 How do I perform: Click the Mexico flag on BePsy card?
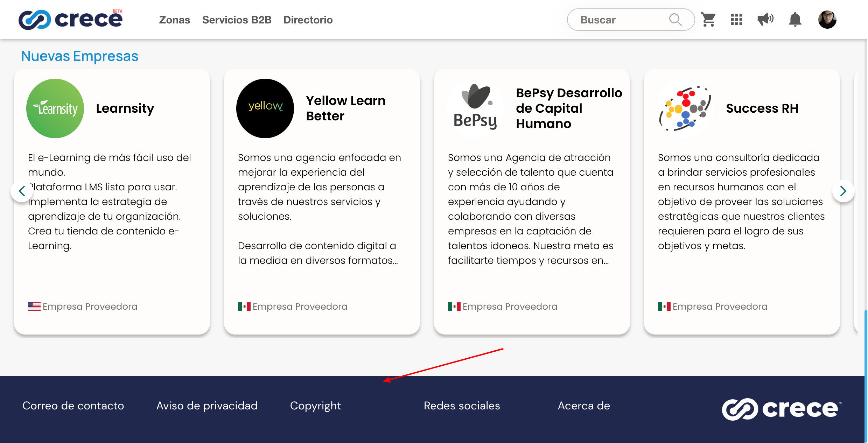coord(454,307)
